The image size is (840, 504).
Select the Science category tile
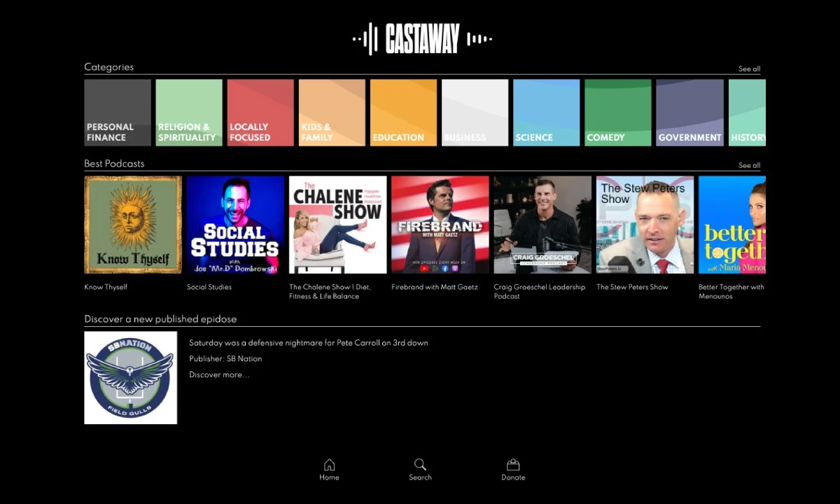(546, 113)
